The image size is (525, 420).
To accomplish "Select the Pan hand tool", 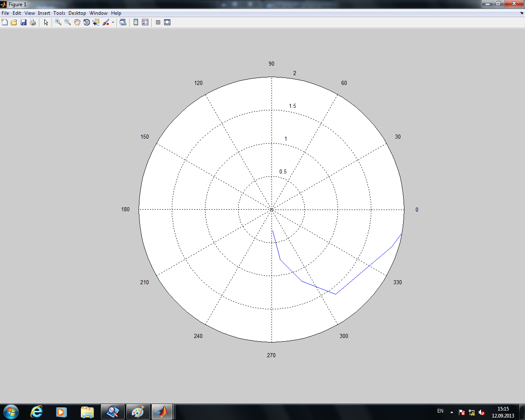I will coord(77,22).
